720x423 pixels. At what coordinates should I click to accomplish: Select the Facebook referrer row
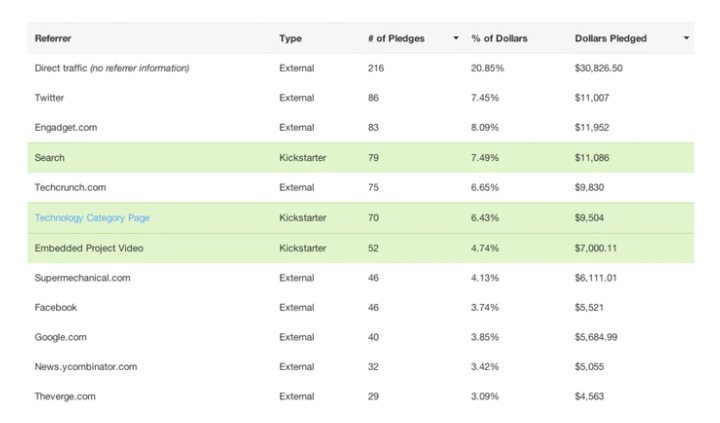point(56,308)
